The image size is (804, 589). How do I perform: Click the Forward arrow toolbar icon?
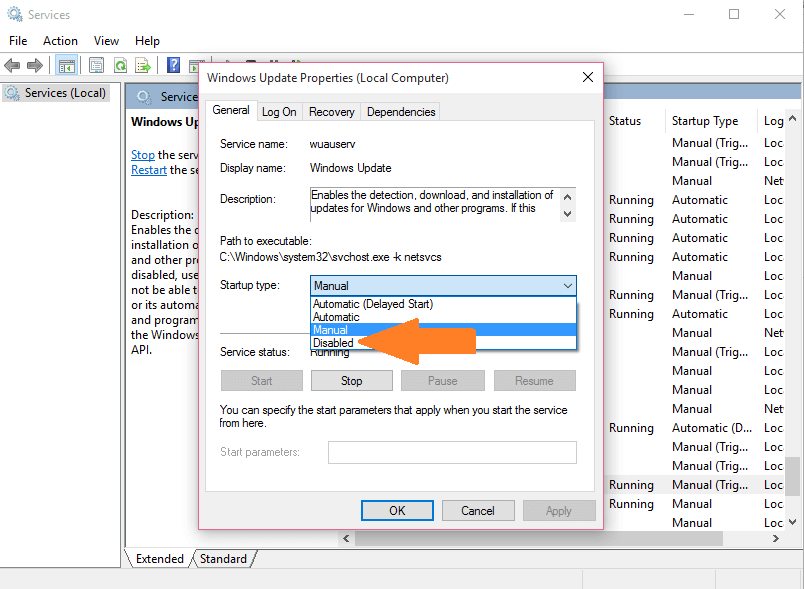click(x=35, y=66)
